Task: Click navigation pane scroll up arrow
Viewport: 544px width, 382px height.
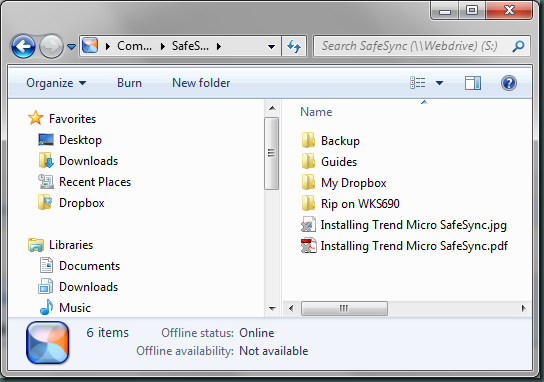Action: [x=272, y=108]
